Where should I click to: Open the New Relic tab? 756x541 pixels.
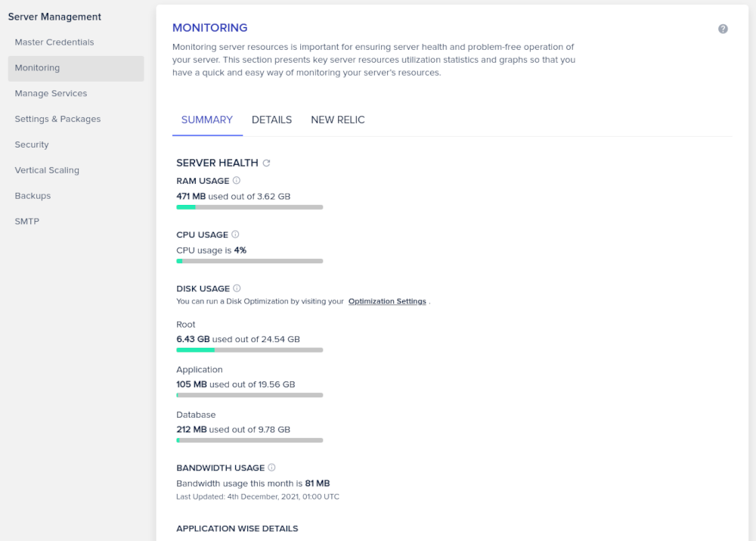click(338, 120)
